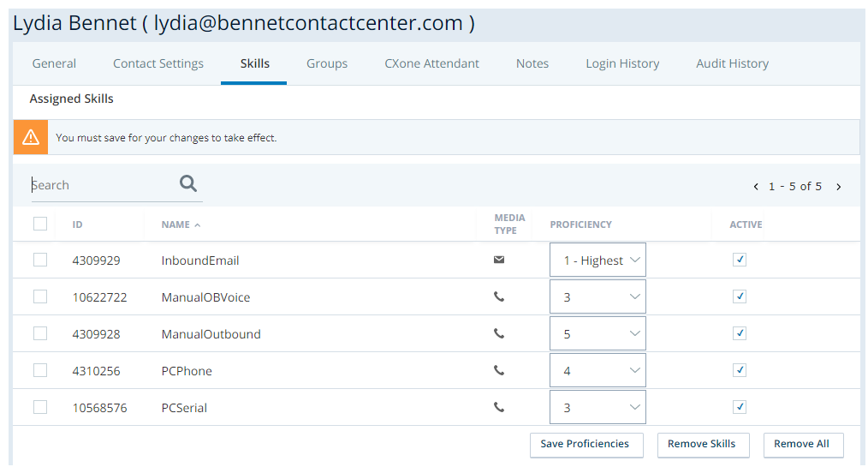The width and height of the screenshot is (868, 473).
Task: Click the orange warning triangle icon
Action: (x=31, y=137)
